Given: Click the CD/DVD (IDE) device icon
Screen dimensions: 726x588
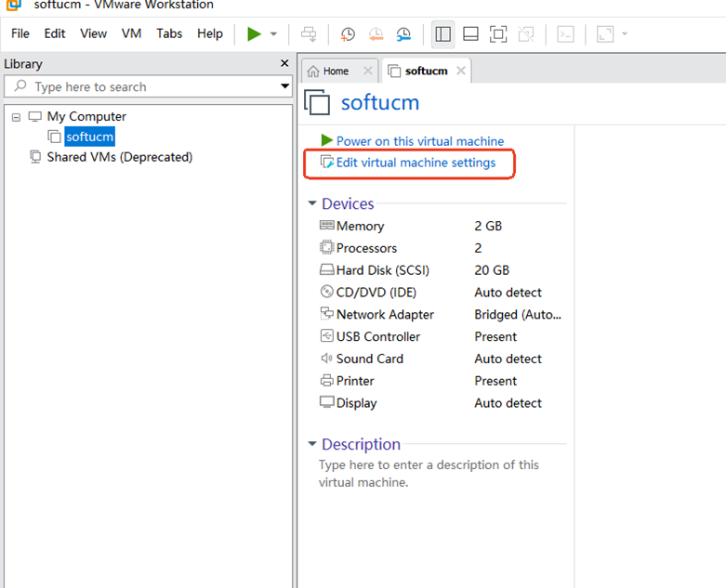Looking at the screenshot, I should [326, 292].
